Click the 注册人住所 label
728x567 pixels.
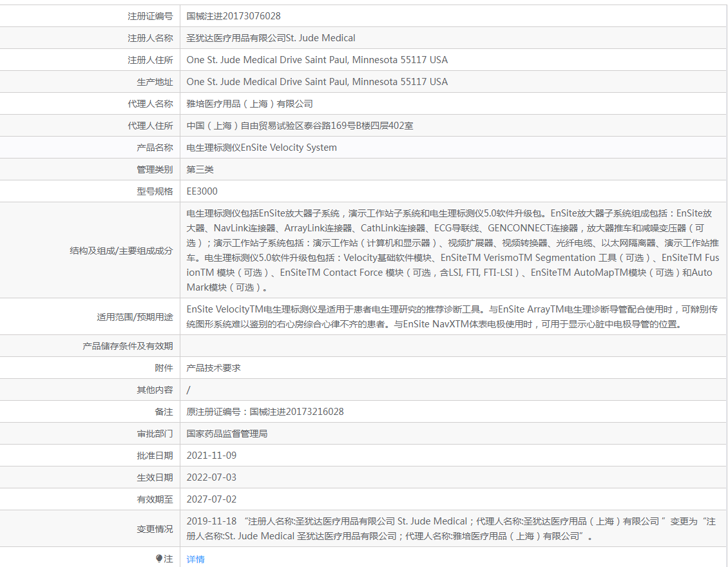coord(150,60)
